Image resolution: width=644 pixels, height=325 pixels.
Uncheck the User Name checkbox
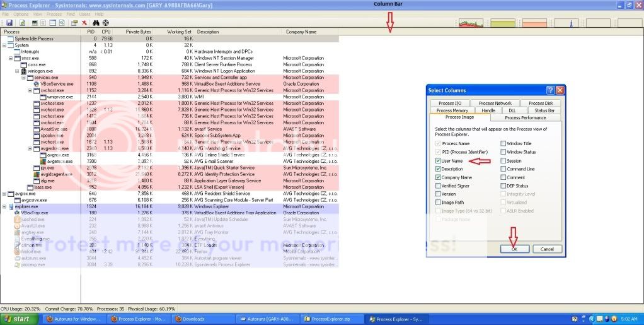tap(438, 161)
